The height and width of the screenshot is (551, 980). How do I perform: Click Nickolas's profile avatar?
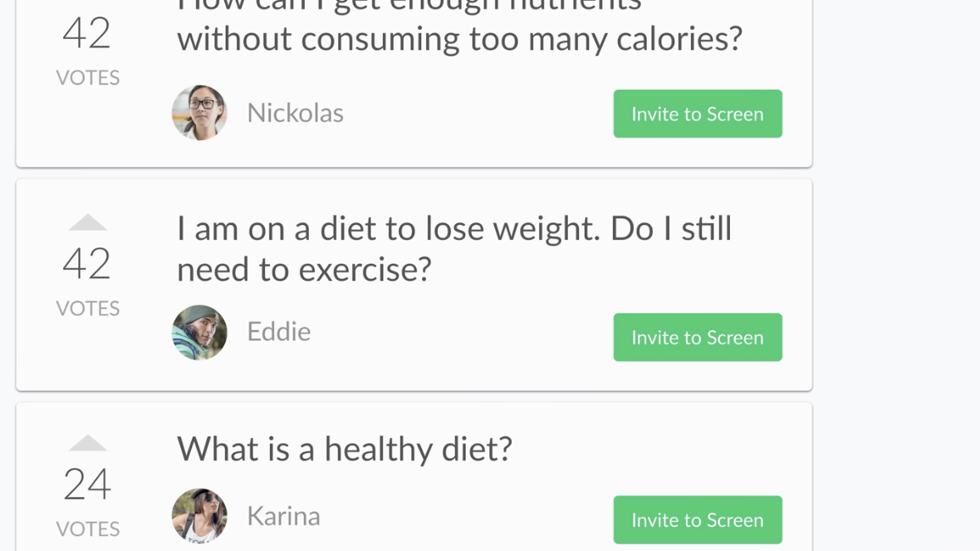pos(199,113)
